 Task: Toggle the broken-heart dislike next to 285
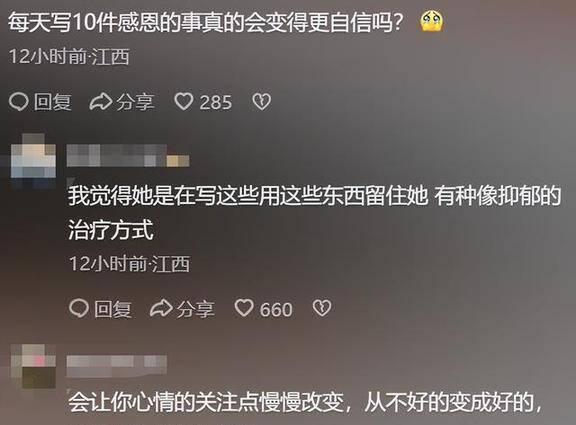click(x=262, y=102)
